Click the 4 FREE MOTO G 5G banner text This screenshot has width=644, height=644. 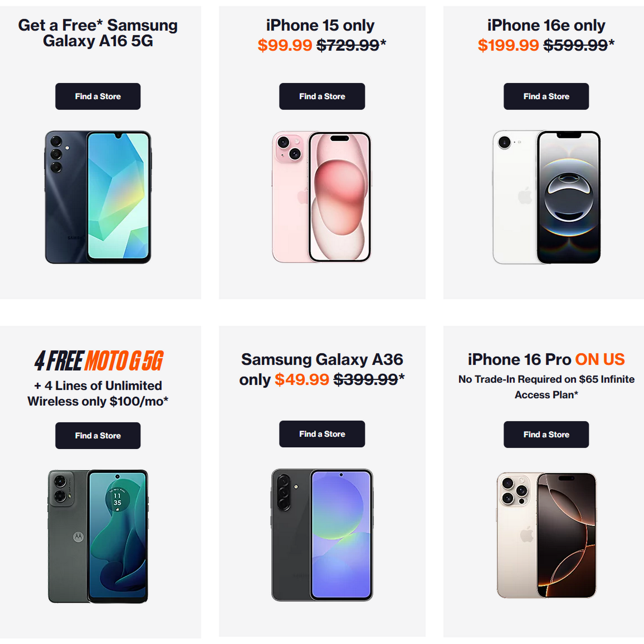pyautogui.click(x=99, y=361)
